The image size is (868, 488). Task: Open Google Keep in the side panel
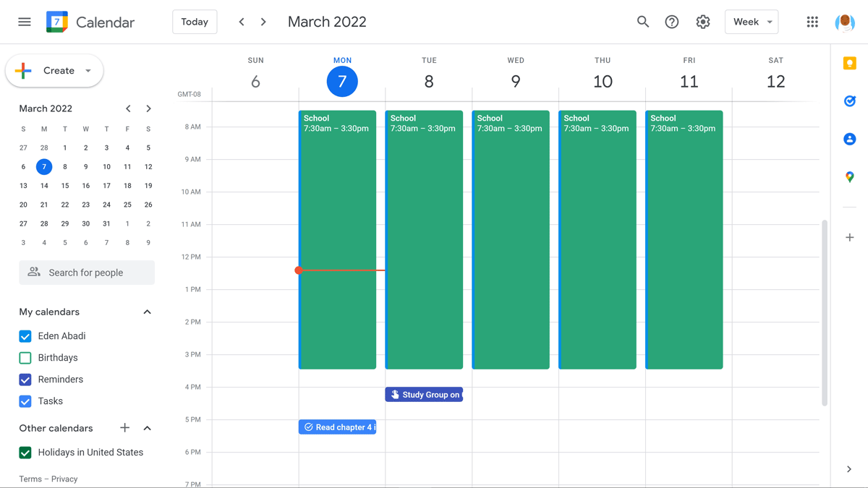tap(849, 64)
